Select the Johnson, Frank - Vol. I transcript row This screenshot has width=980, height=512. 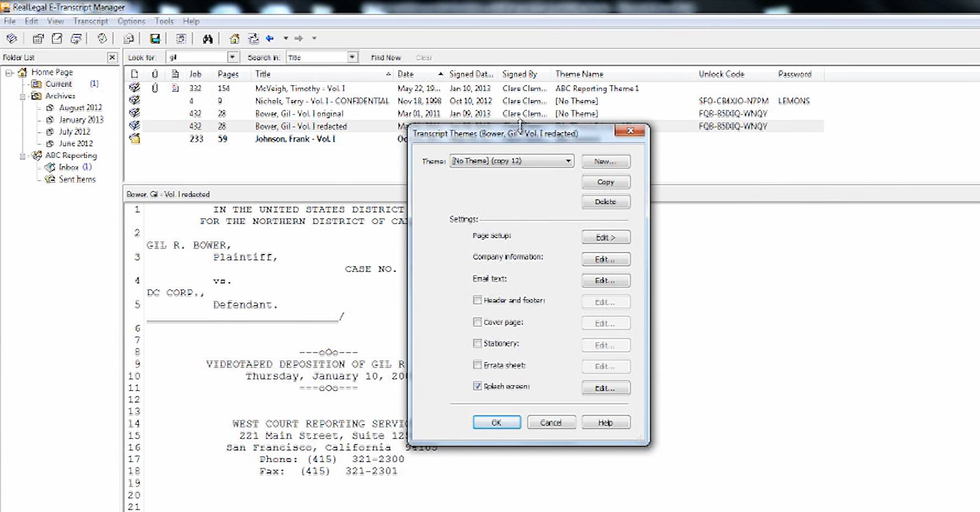pos(295,139)
